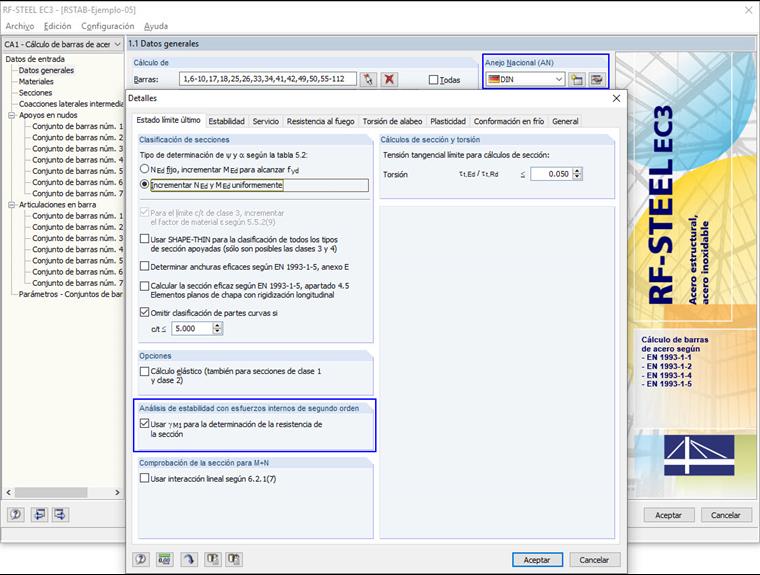The height and width of the screenshot is (575, 760).
Task: Open the Resistencia al fuego tab
Action: (320, 121)
